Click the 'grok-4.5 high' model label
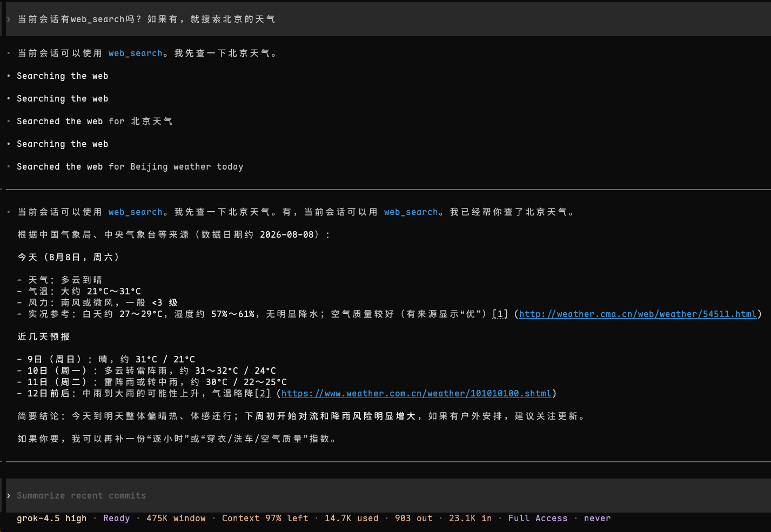 click(x=52, y=518)
